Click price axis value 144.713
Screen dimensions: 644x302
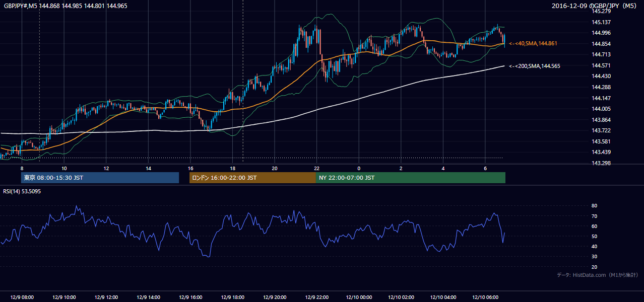tap(602, 54)
